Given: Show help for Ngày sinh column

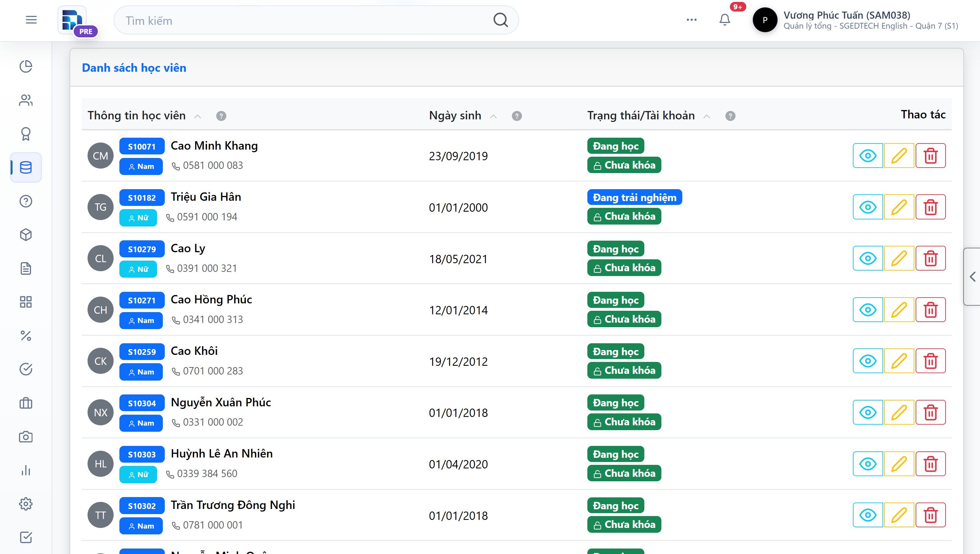Looking at the screenshot, I should [x=517, y=116].
